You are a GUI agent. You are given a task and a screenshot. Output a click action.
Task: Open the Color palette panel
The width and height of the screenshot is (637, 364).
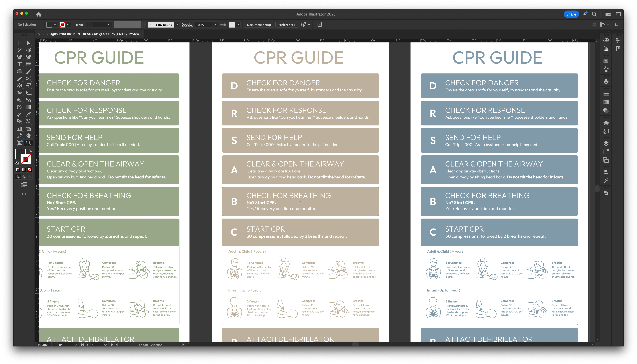(x=606, y=40)
